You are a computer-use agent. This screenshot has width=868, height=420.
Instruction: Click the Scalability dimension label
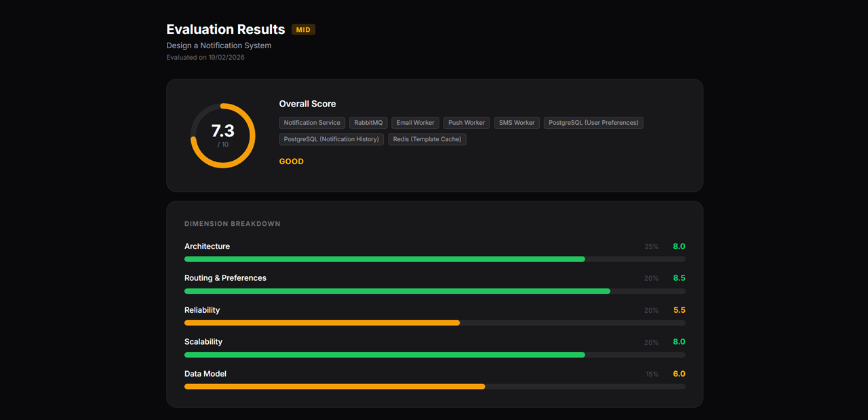[x=203, y=341]
